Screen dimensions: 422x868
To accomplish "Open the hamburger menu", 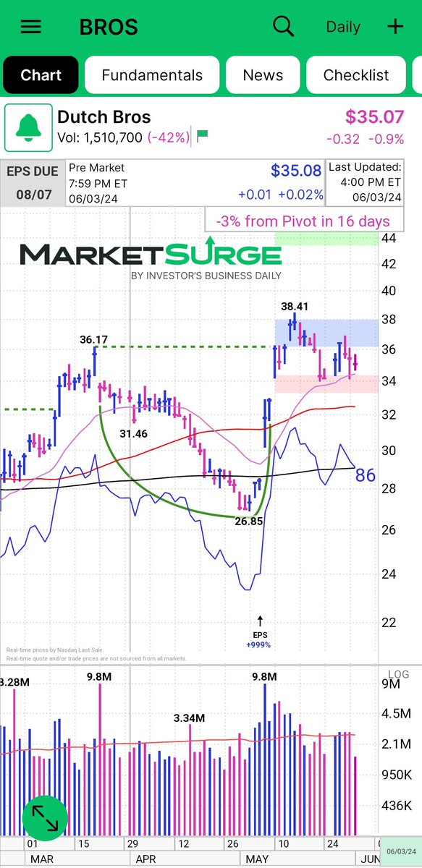I will (x=31, y=27).
